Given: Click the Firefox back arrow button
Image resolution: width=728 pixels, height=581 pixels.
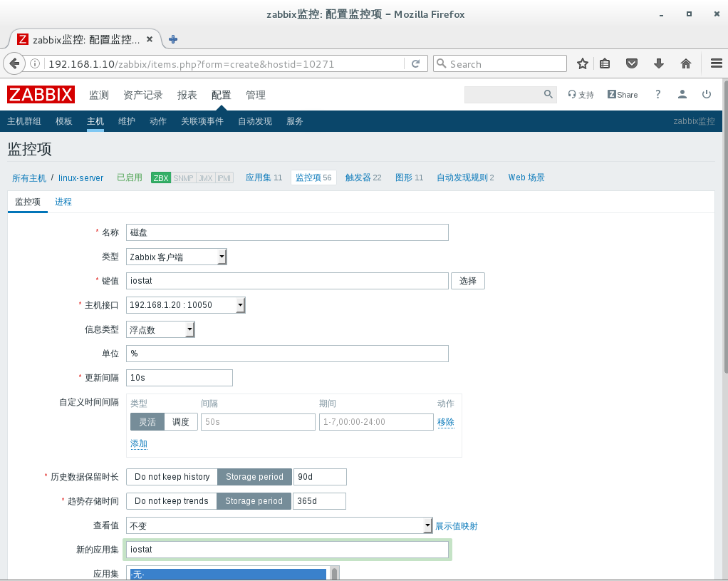Looking at the screenshot, I should (x=14, y=63).
